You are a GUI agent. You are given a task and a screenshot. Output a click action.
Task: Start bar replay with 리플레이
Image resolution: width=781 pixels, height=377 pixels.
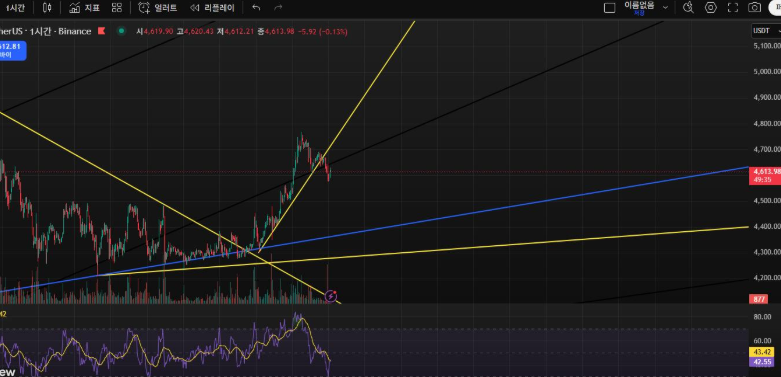(x=212, y=7)
